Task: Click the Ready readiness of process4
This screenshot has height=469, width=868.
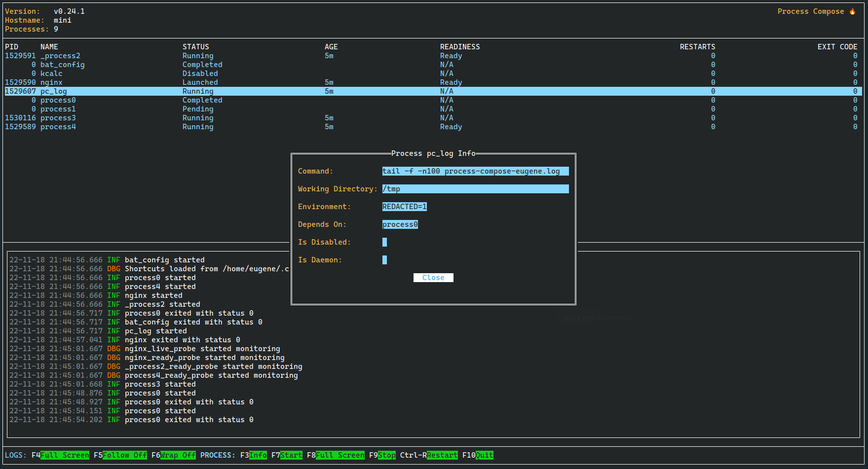Action: (451, 127)
